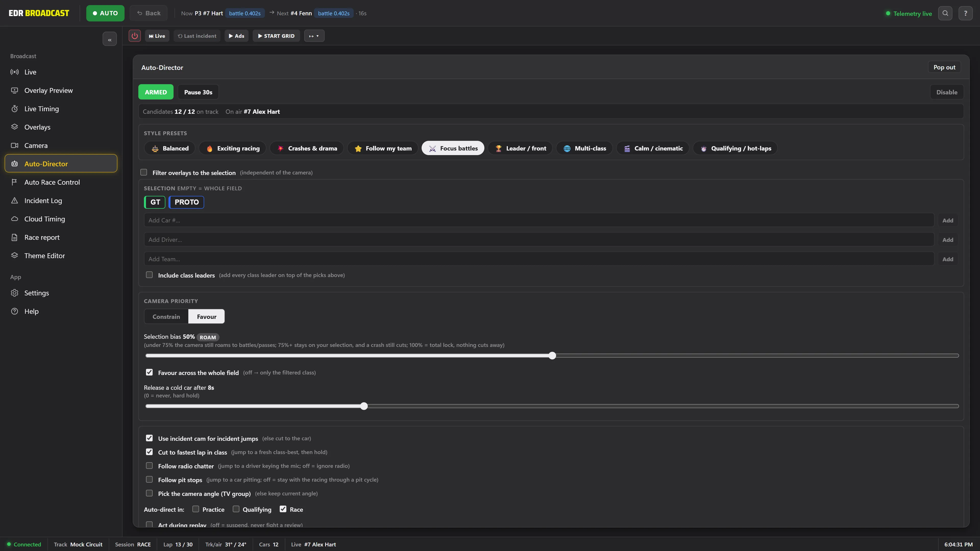This screenshot has height=551, width=980.
Task: Enable Follow radio chatter checkbox
Action: pyautogui.click(x=150, y=466)
